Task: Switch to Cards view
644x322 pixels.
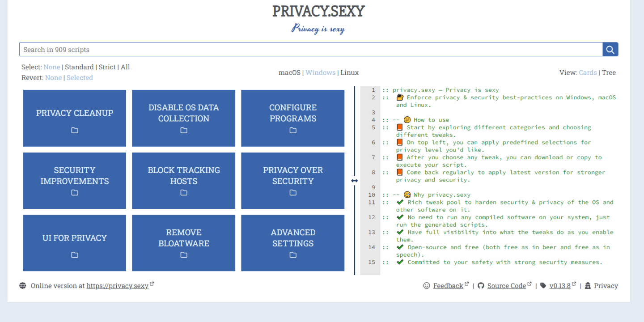Action: 588,72
